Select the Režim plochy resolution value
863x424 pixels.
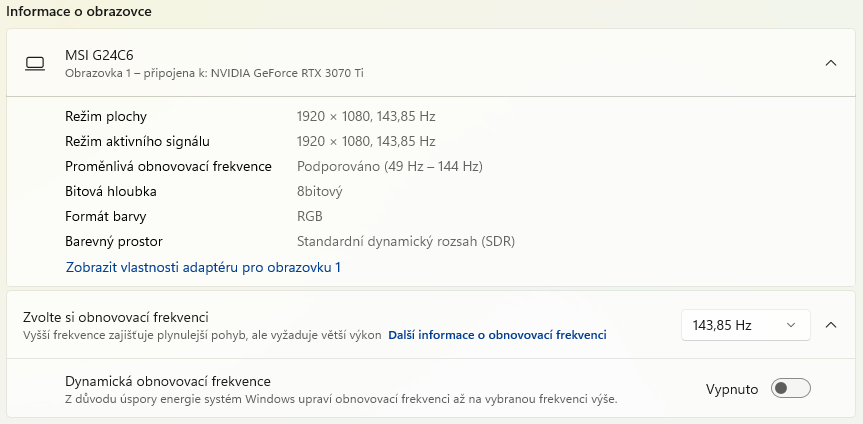366,116
